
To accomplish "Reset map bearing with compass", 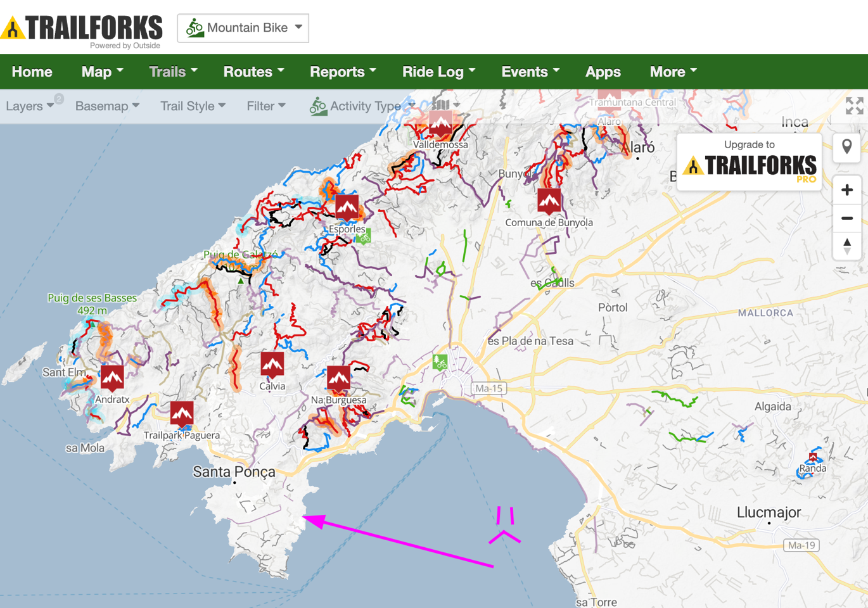I will 847,246.
